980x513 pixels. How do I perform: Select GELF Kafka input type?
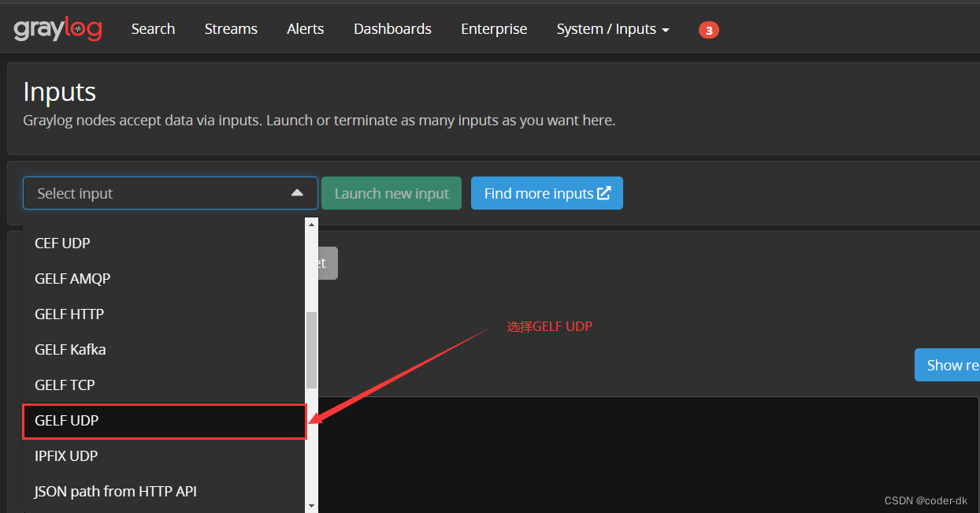[164, 350]
